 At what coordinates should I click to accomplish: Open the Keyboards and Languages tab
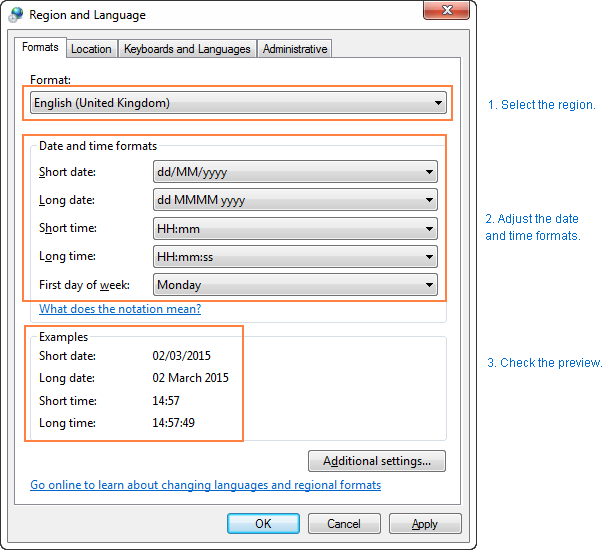(187, 49)
